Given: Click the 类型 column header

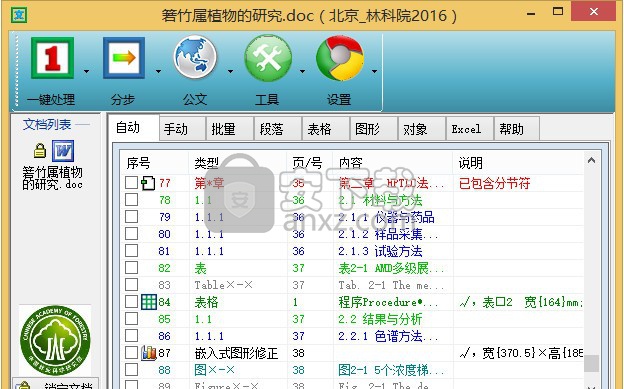Looking at the screenshot, I should (x=238, y=162).
